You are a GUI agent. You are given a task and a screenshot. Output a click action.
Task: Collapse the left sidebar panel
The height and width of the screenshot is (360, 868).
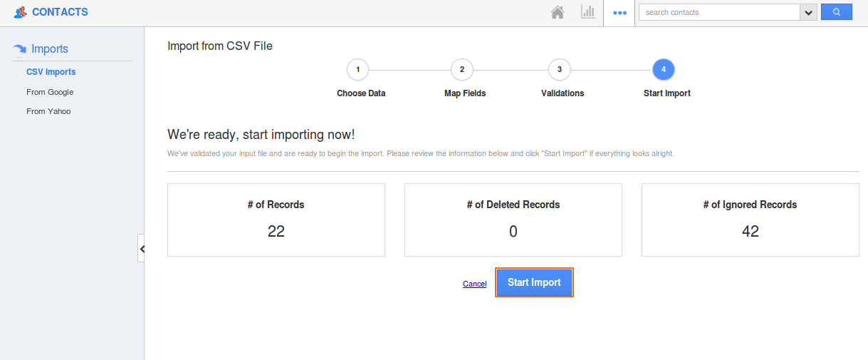[x=142, y=249]
